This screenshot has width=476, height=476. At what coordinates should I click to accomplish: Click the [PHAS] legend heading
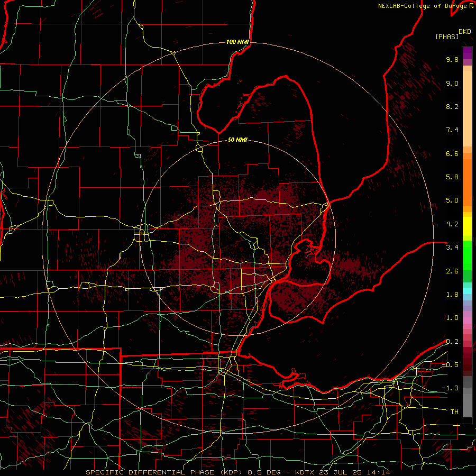(x=447, y=37)
